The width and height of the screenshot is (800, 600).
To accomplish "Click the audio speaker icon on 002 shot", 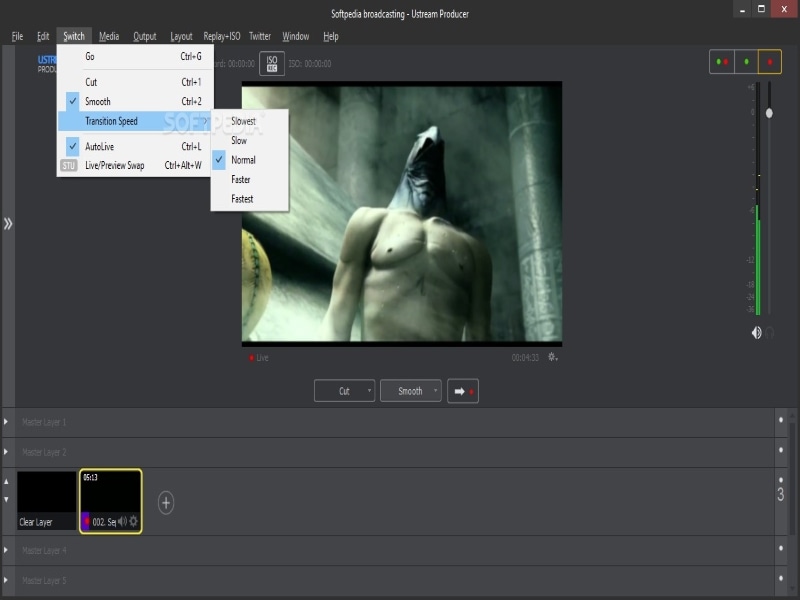I will [x=122, y=521].
